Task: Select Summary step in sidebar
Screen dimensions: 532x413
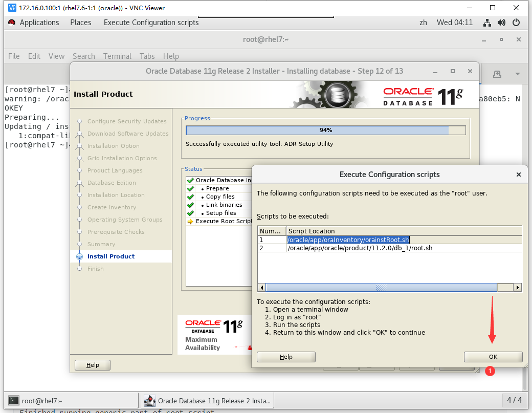Action: (x=101, y=244)
